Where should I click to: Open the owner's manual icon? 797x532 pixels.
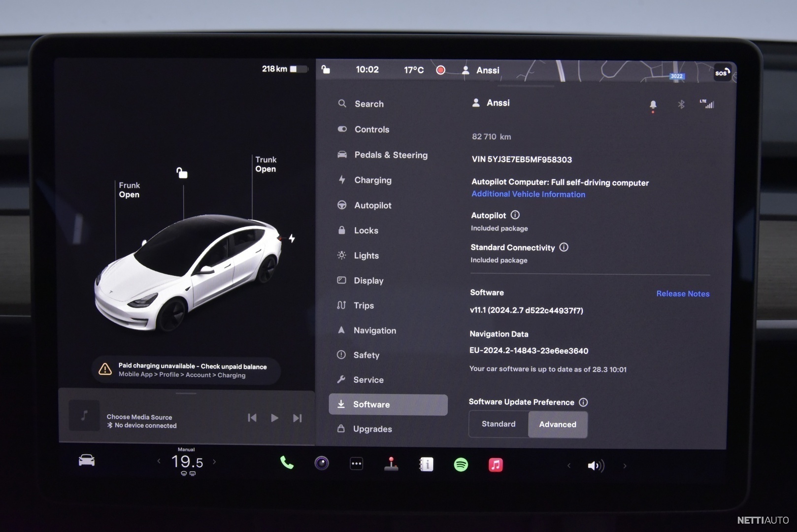coord(426,465)
